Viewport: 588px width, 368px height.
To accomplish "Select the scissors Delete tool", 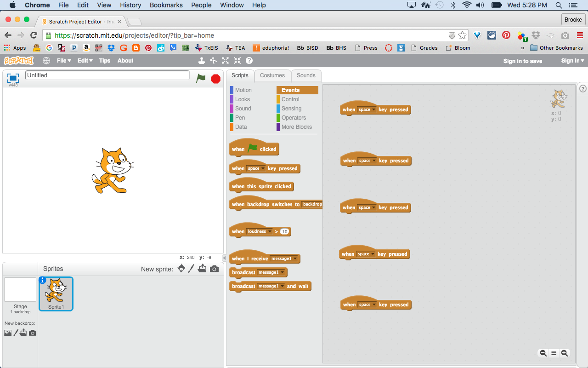I will 213,61.
